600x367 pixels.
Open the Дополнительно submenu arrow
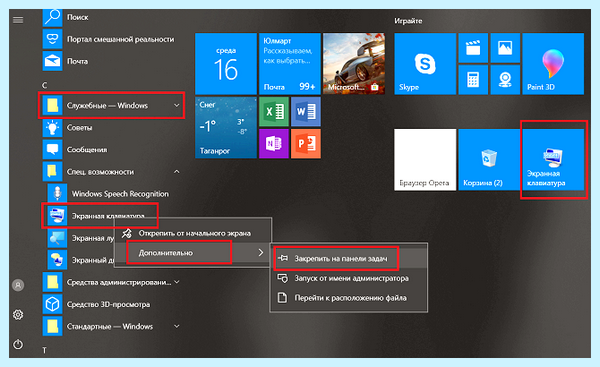click(x=261, y=253)
